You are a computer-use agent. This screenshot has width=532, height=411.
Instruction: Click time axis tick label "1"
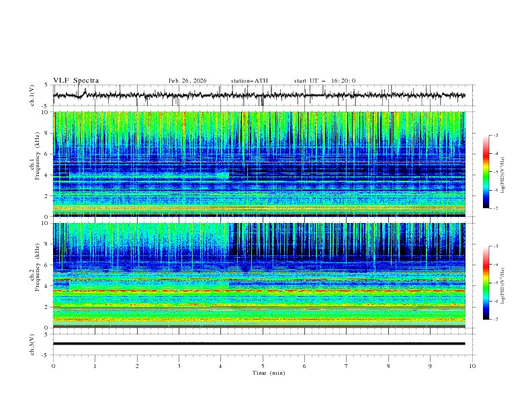point(95,366)
